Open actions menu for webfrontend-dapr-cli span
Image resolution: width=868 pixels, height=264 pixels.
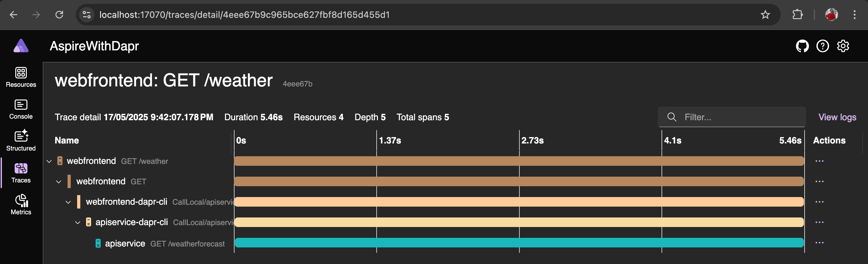(820, 202)
